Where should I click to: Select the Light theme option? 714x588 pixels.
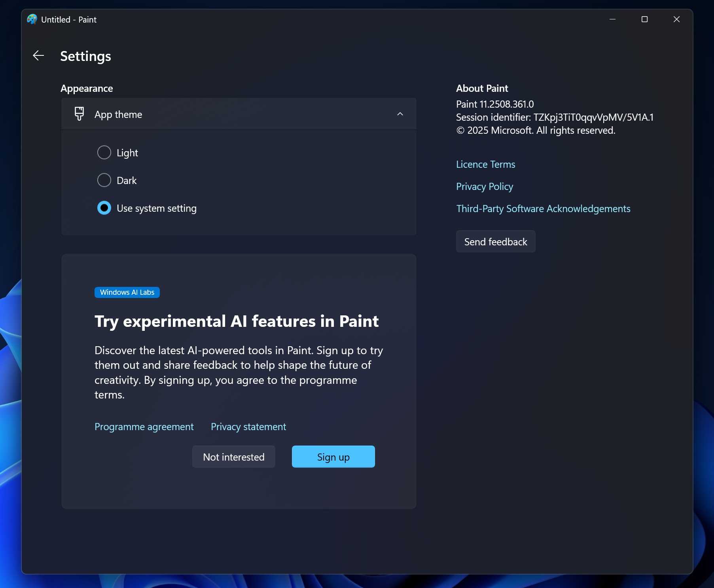pyautogui.click(x=104, y=153)
